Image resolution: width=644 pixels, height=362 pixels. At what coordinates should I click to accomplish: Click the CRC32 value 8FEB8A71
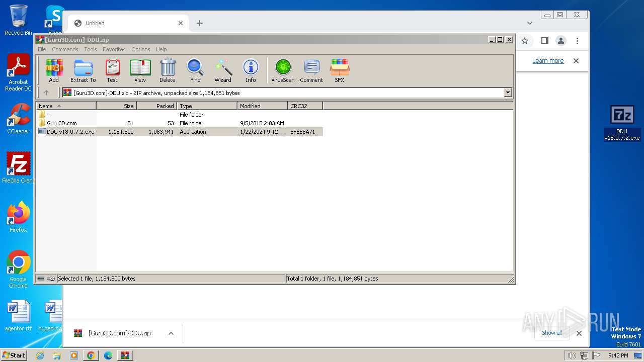point(302,132)
